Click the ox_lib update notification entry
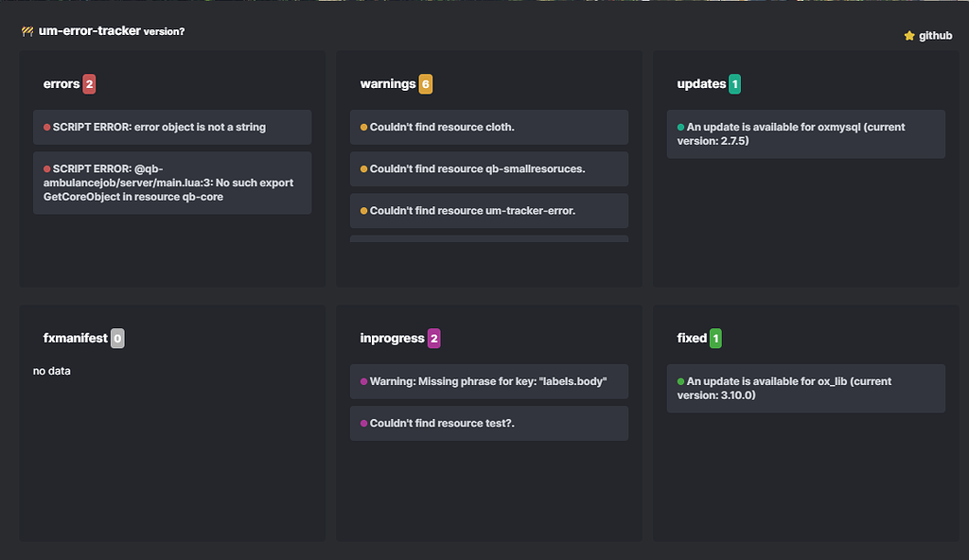The height and width of the screenshot is (560, 969). (805, 388)
